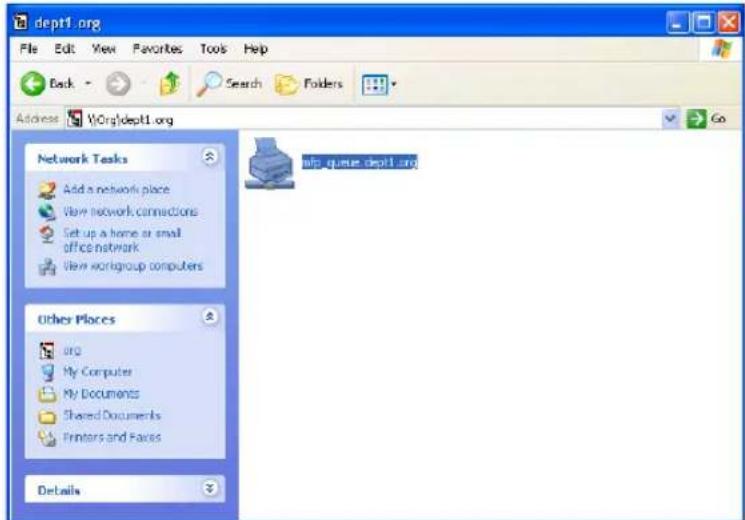Open the Search pane from the toolbar
Viewport: 745px width, 520px height.
click(x=229, y=84)
